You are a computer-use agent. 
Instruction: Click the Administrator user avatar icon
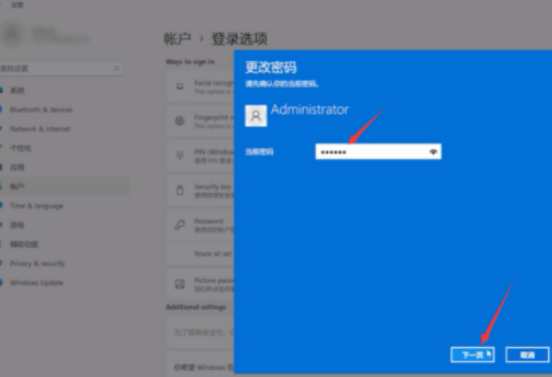point(256,116)
